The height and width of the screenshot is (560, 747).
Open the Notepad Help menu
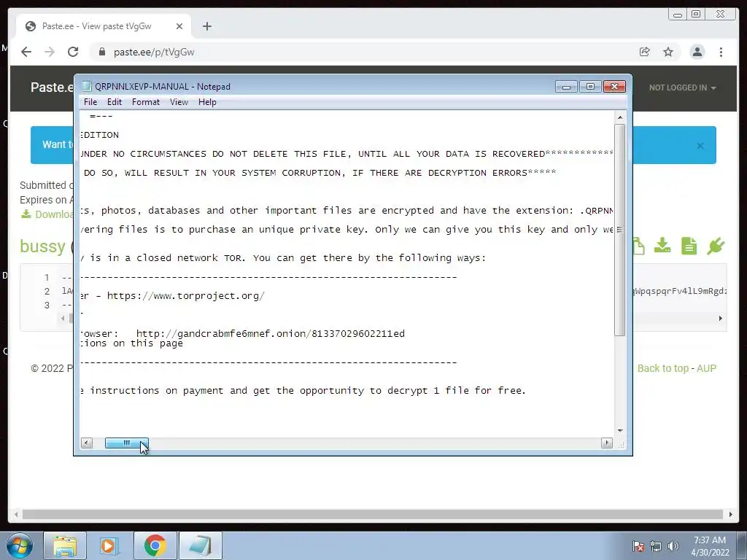[207, 102]
